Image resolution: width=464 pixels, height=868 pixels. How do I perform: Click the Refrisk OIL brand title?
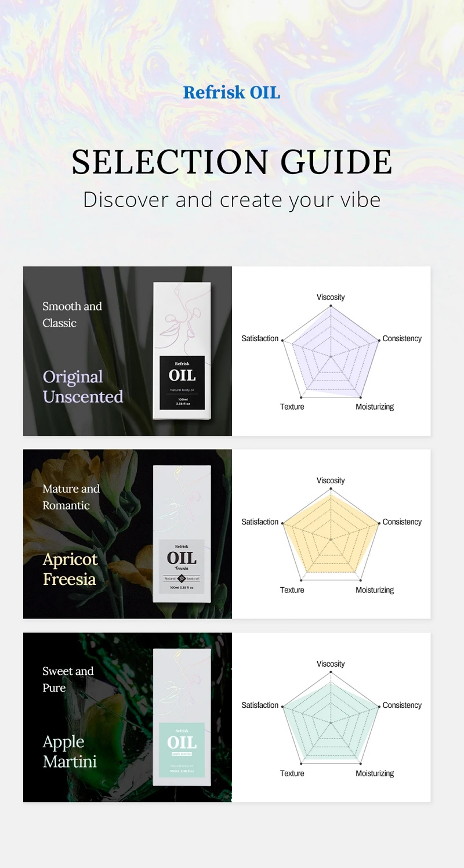click(x=231, y=92)
